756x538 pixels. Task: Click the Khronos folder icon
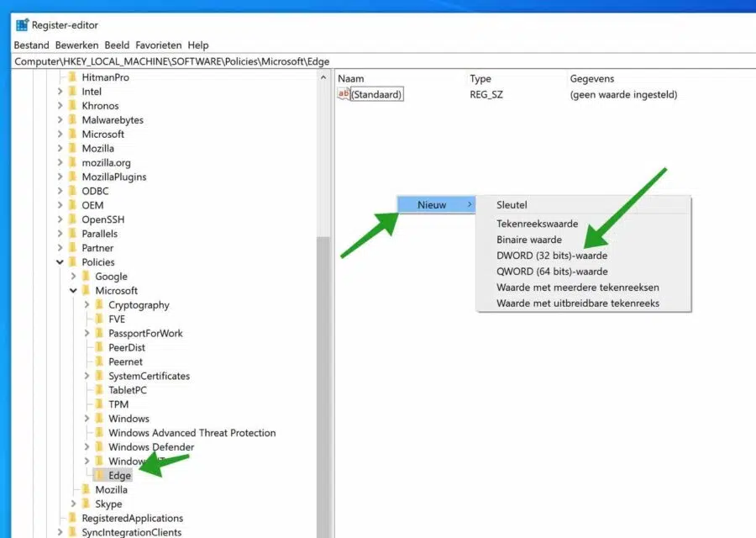[73, 106]
